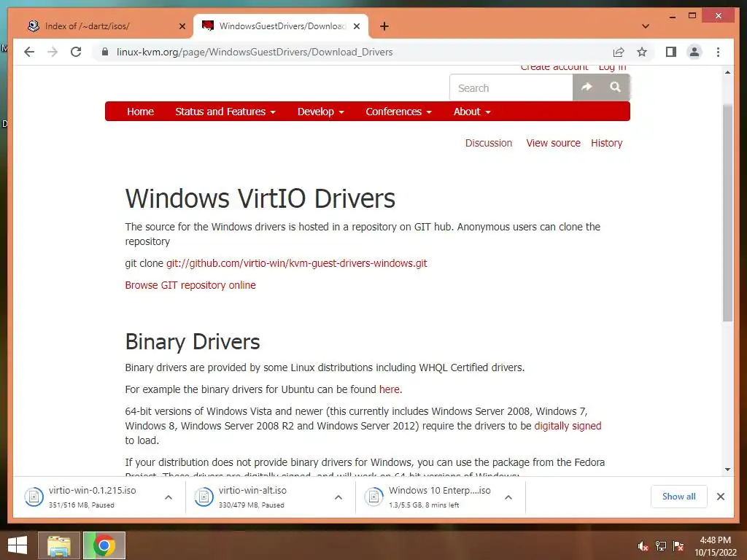Expand the Status and Features menu
This screenshot has width=747, height=560.
[225, 112]
